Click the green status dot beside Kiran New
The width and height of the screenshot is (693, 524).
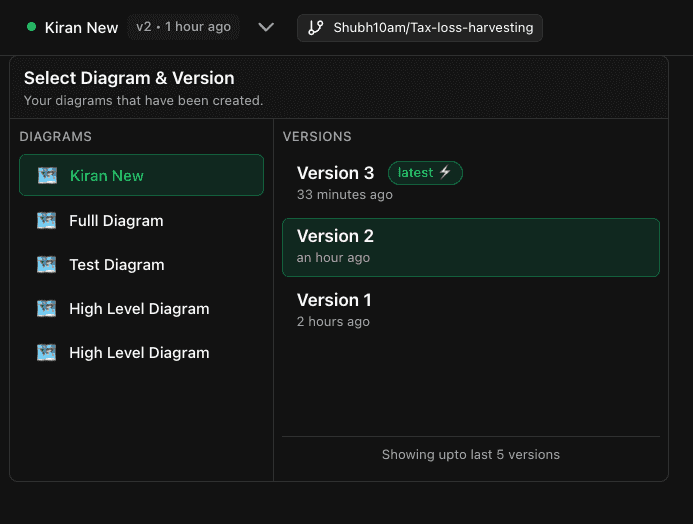click(32, 27)
